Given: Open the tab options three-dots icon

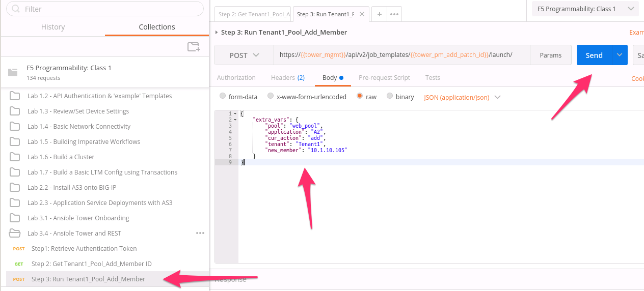Looking at the screenshot, I should 394,14.
